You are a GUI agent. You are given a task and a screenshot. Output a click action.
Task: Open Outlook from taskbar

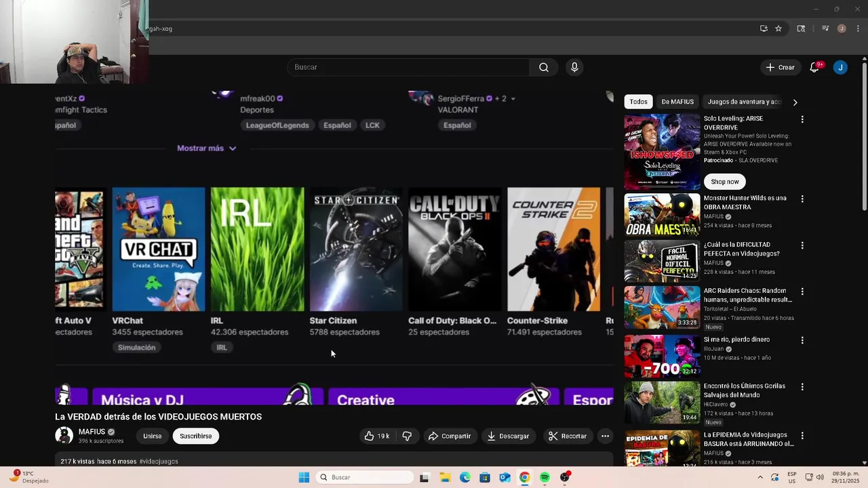pyautogui.click(x=505, y=477)
